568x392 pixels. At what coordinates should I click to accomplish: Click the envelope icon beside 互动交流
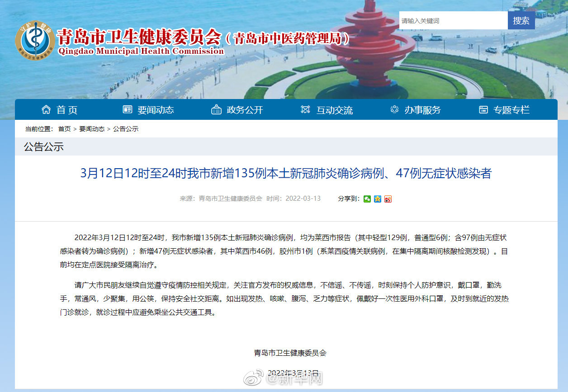pyautogui.click(x=305, y=109)
